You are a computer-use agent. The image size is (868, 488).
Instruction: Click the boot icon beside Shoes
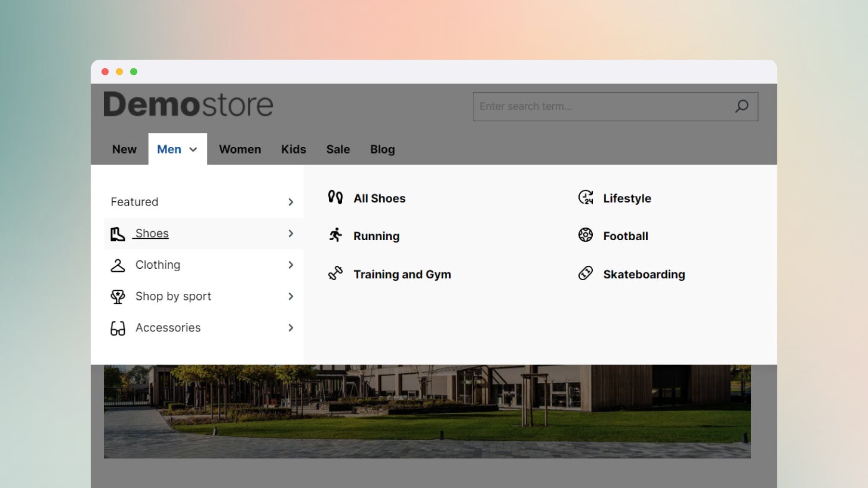(x=118, y=234)
